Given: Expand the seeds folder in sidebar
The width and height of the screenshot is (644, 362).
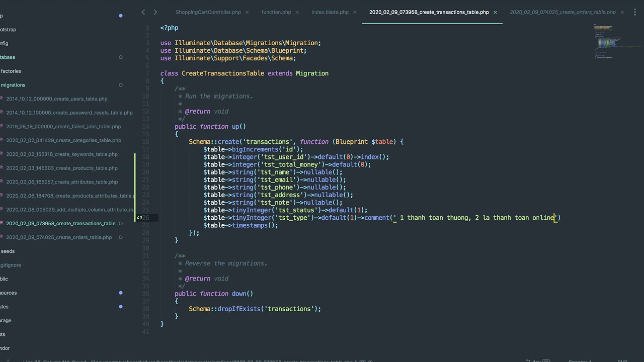Looking at the screenshot, I should point(8,251).
